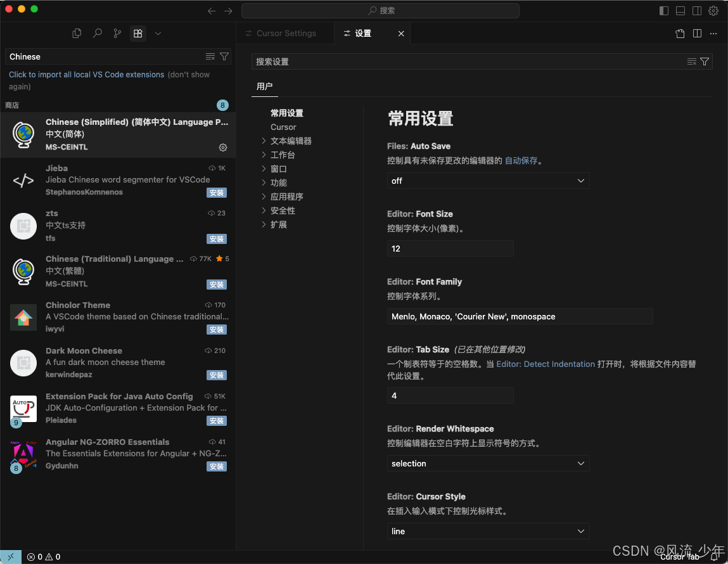Expand more views chevron beside Extensions icon
This screenshot has height=564, width=728.
pyautogui.click(x=158, y=34)
